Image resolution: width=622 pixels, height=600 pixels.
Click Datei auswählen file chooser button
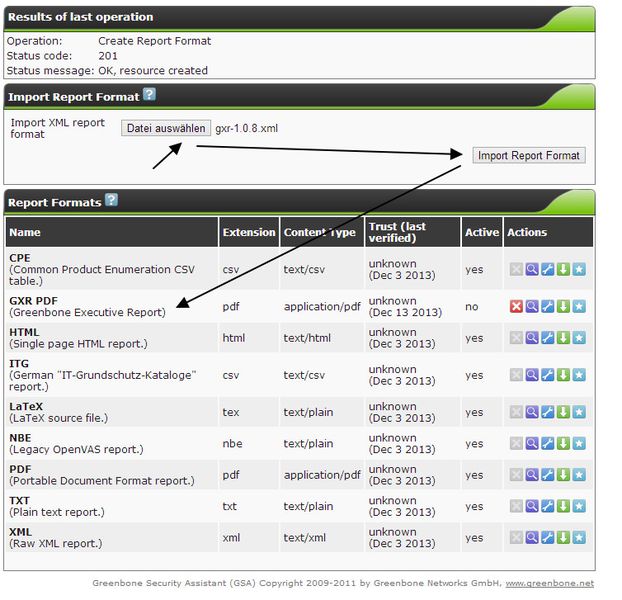166,128
